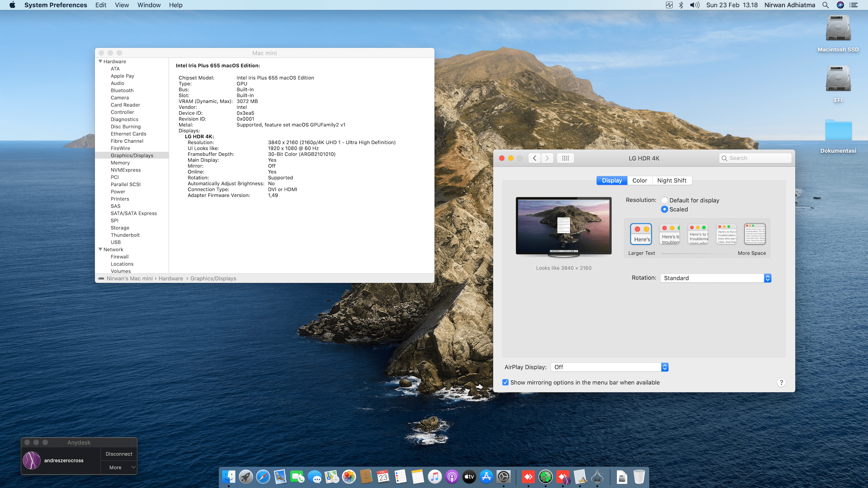This screenshot has height=488, width=868.
Task: Switch to the Night Shift tab
Action: coord(672,180)
